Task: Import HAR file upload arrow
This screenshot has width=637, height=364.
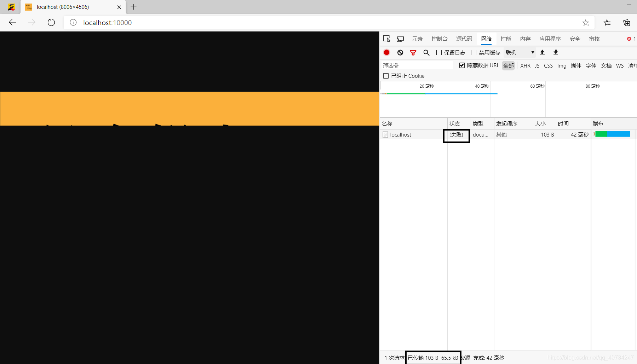Action: coord(542,52)
